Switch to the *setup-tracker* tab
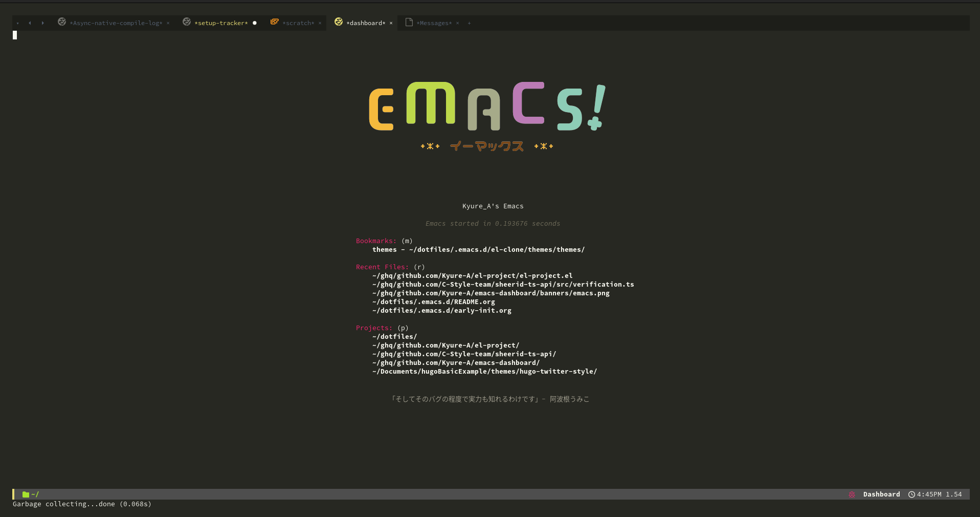Image resolution: width=980 pixels, height=517 pixels. click(221, 23)
